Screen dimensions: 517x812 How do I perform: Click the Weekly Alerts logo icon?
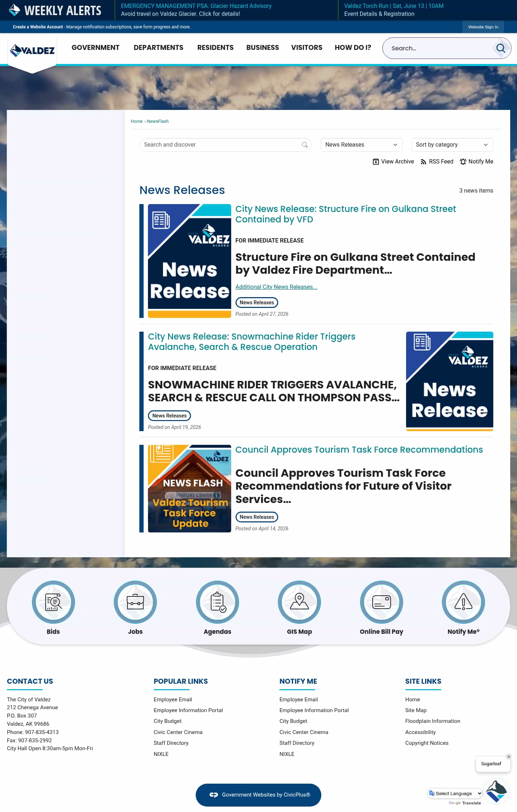(14, 10)
